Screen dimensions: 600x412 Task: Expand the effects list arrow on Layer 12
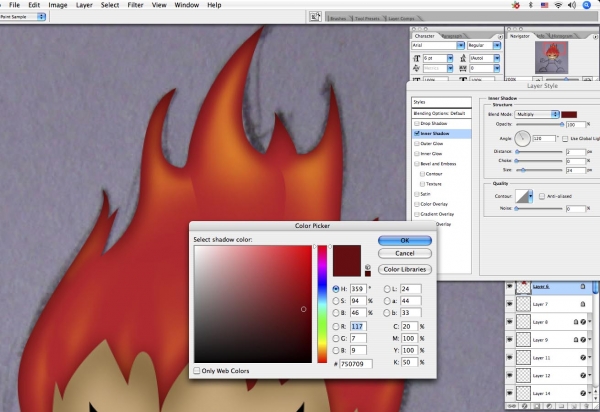click(590, 376)
